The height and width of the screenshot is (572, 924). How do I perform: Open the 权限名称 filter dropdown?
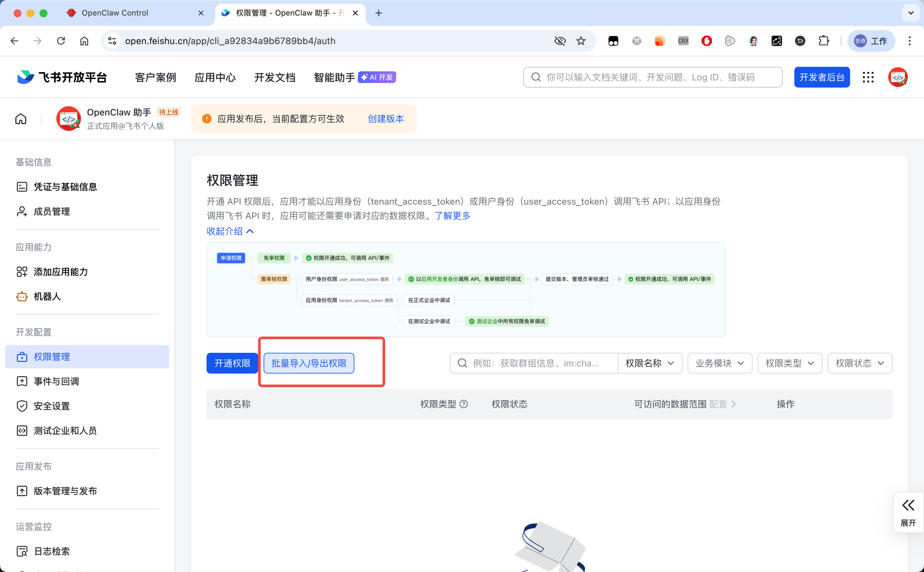click(650, 363)
